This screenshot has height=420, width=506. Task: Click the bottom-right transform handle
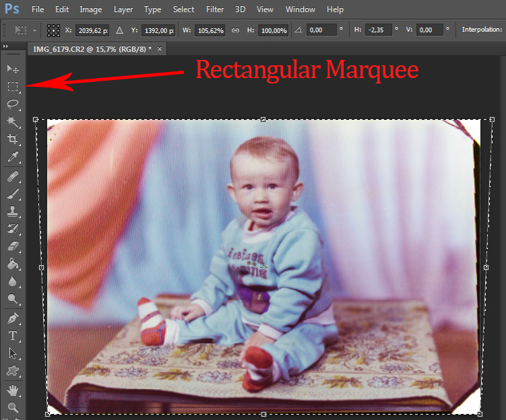pyautogui.click(x=480, y=414)
